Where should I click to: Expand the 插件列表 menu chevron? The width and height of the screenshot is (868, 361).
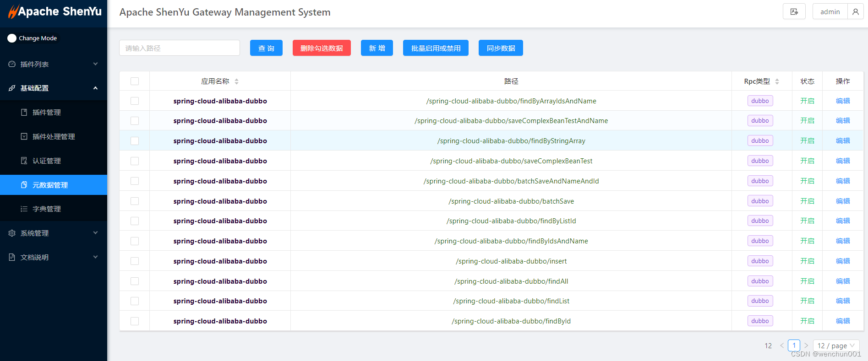95,64
